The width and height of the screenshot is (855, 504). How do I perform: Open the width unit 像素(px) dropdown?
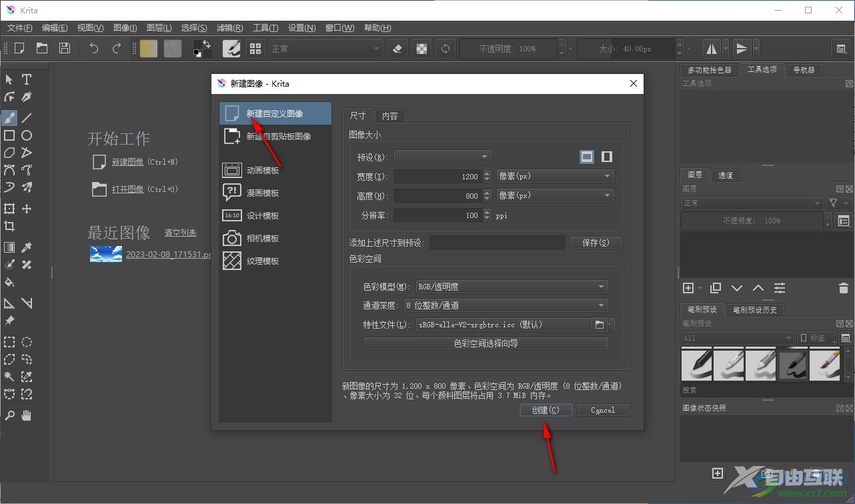tap(555, 176)
